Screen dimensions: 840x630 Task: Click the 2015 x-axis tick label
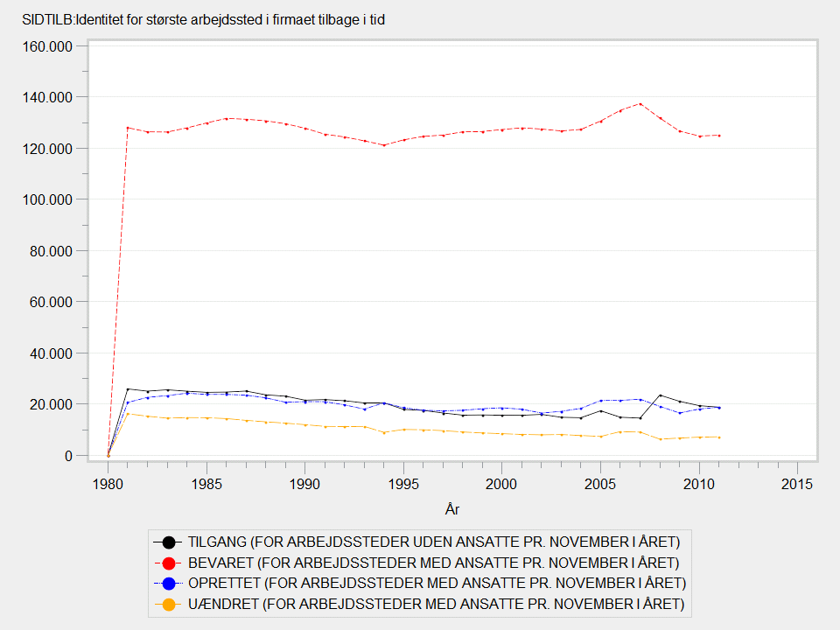pos(796,483)
